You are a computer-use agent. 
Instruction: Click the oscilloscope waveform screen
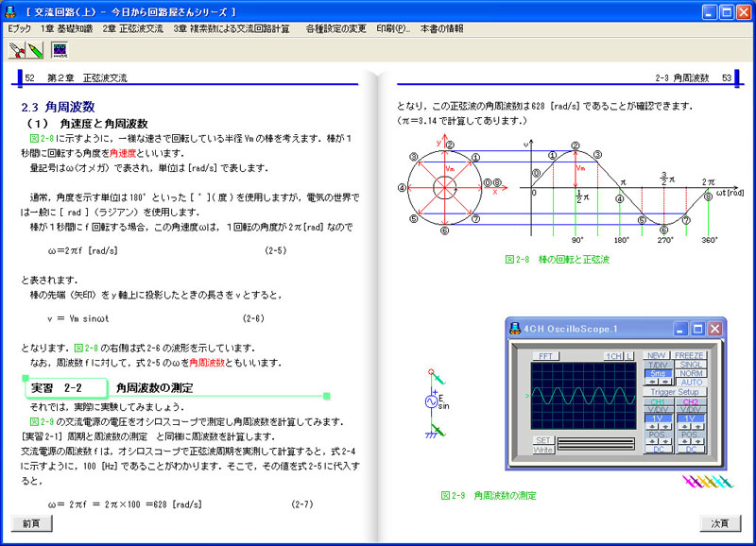pos(583,396)
